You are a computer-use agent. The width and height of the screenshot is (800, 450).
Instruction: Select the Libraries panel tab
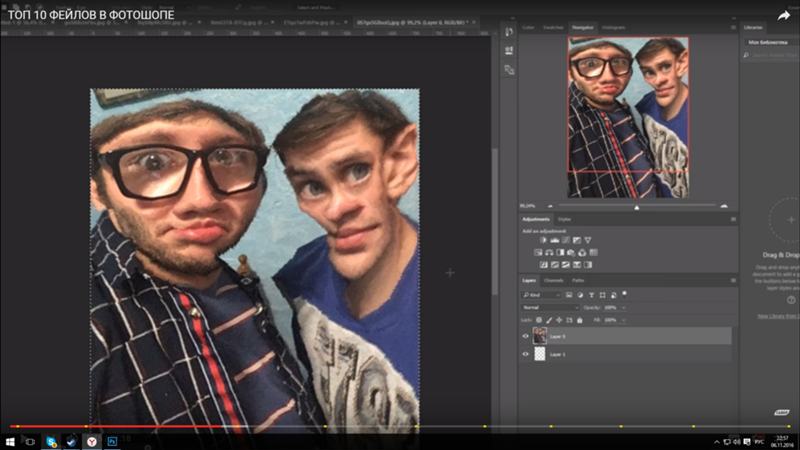point(754,28)
